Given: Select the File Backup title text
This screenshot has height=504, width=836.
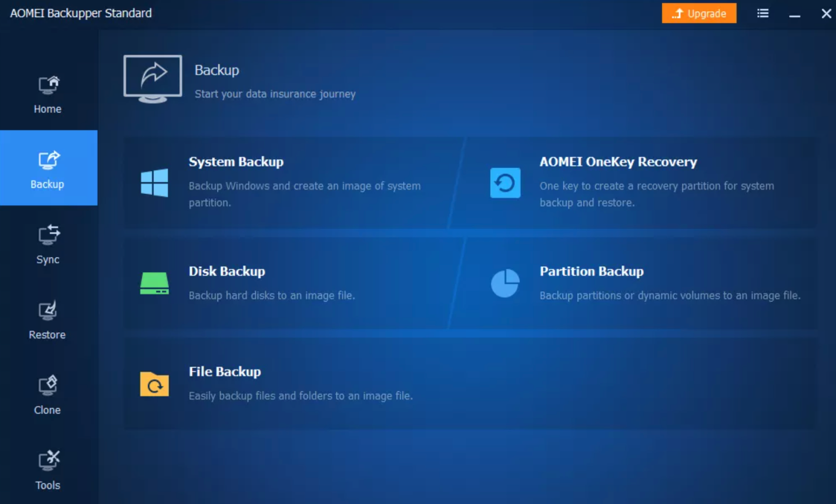Looking at the screenshot, I should [x=225, y=372].
